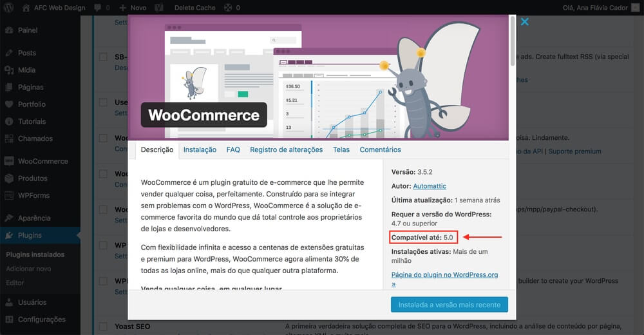
Task: Open the FAQ tab
Action: point(233,150)
